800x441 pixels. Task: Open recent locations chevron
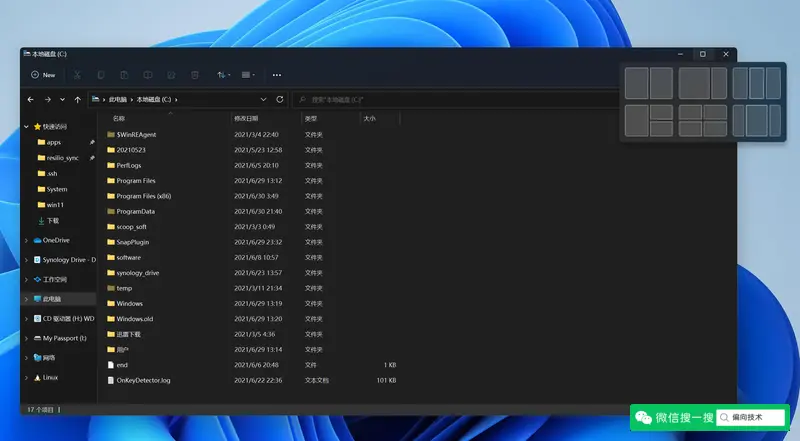pyautogui.click(x=62, y=100)
